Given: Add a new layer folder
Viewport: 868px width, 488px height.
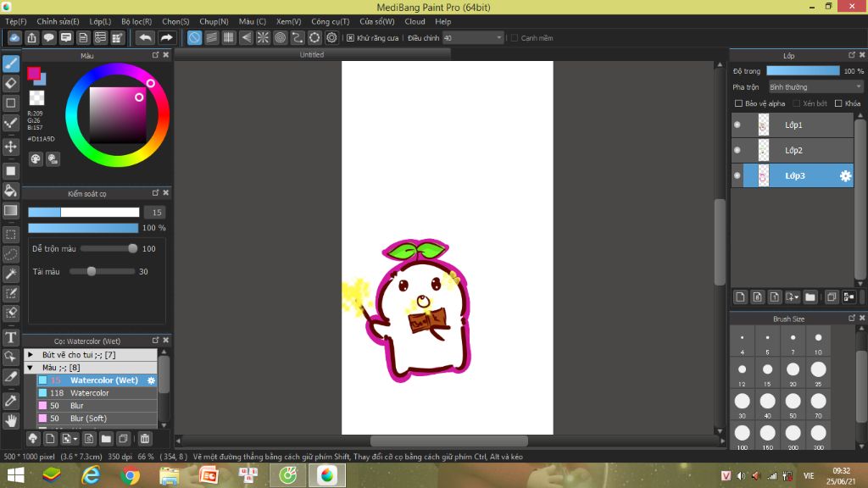Looking at the screenshot, I should pos(810,297).
